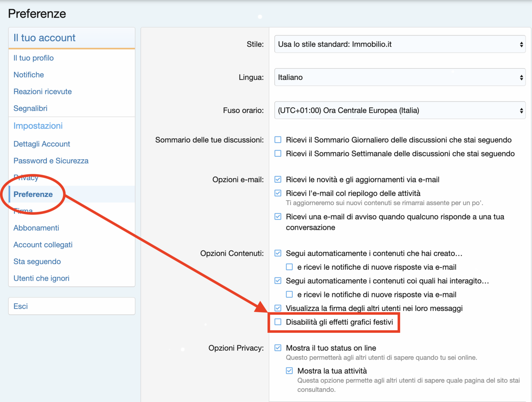
Task: Uncheck the e-mail riepilogo delle attività option
Action: click(x=278, y=193)
